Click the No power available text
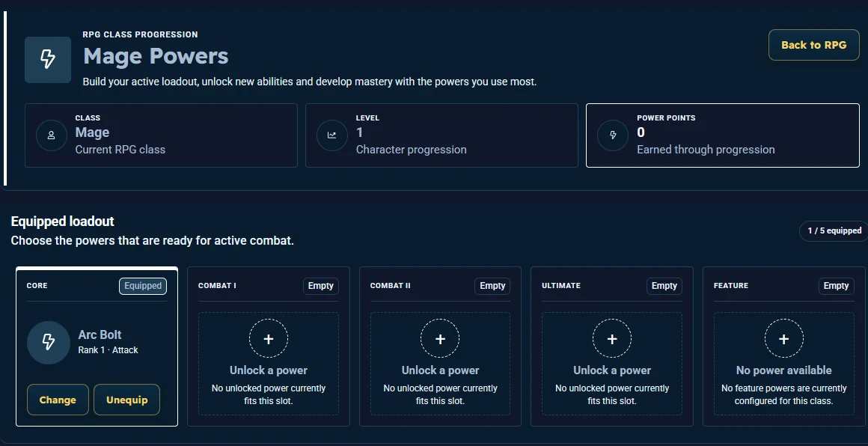868x446 pixels. 784,370
